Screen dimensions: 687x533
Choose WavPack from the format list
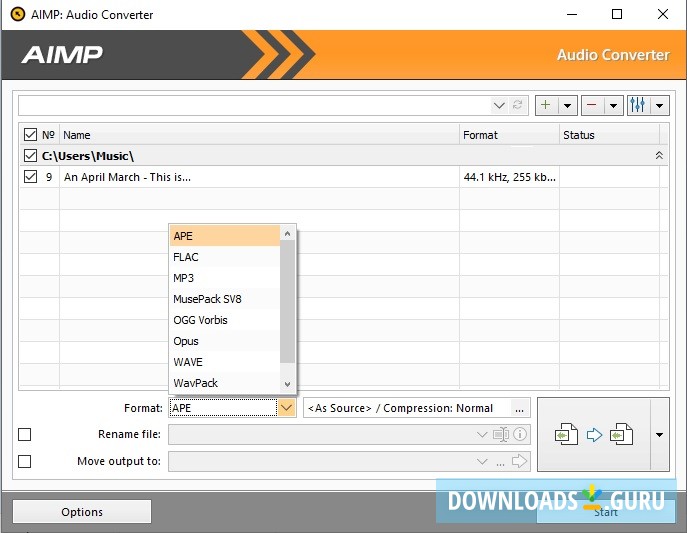(x=224, y=383)
